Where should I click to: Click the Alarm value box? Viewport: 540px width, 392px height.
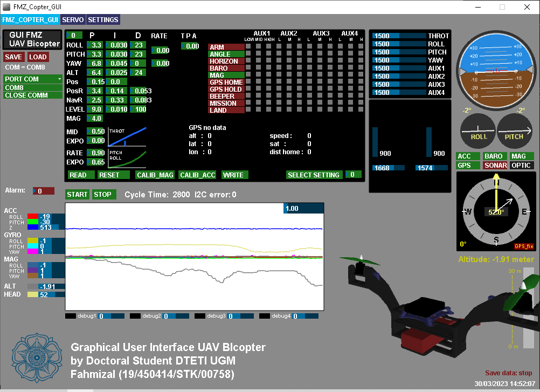tap(44, 191)
